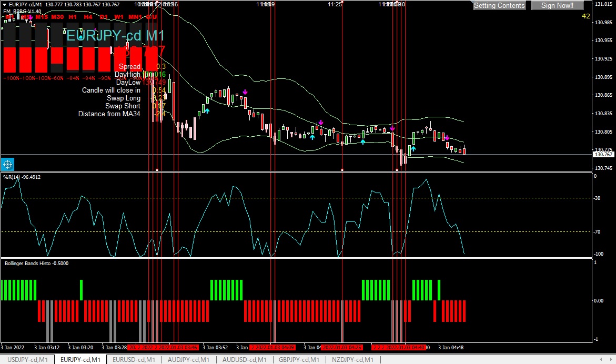Image resolution: width=616 pixels, height=364 pixels.
Task: Select the D1 timeframe label
Action: click(x=104, y=17)
